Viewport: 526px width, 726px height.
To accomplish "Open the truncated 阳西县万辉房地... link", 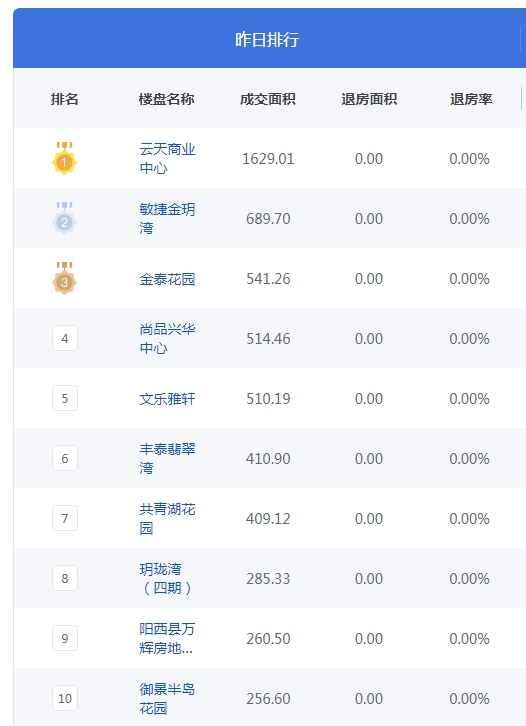I will pyautogui.click(x=167, y=638).
